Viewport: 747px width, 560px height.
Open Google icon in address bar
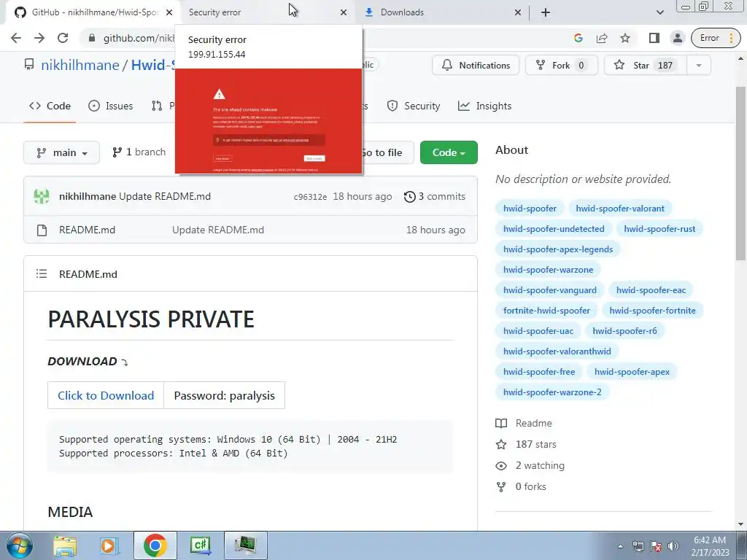[578, 38]
